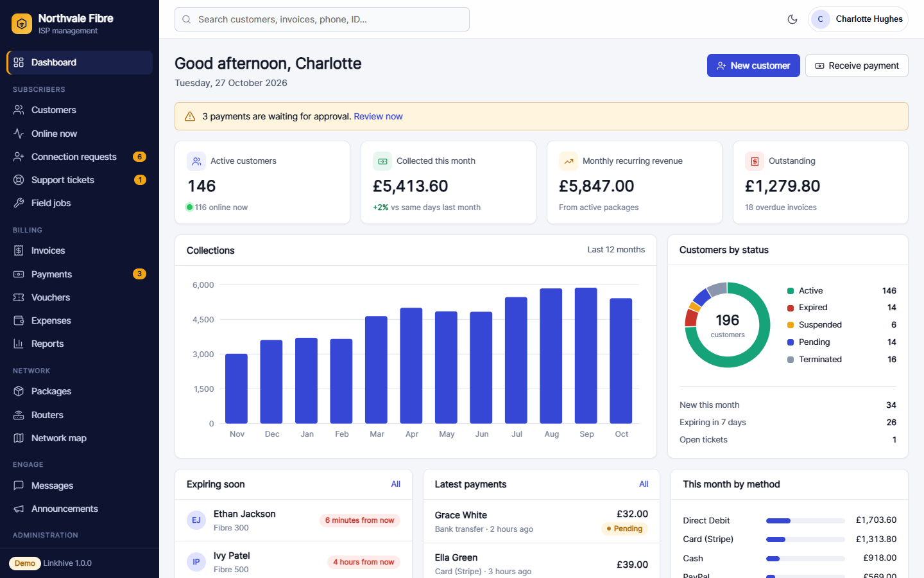Screen dimensions: 924x578
Task: Click the Sep bar in Collections chart
Action: (586, 355)
